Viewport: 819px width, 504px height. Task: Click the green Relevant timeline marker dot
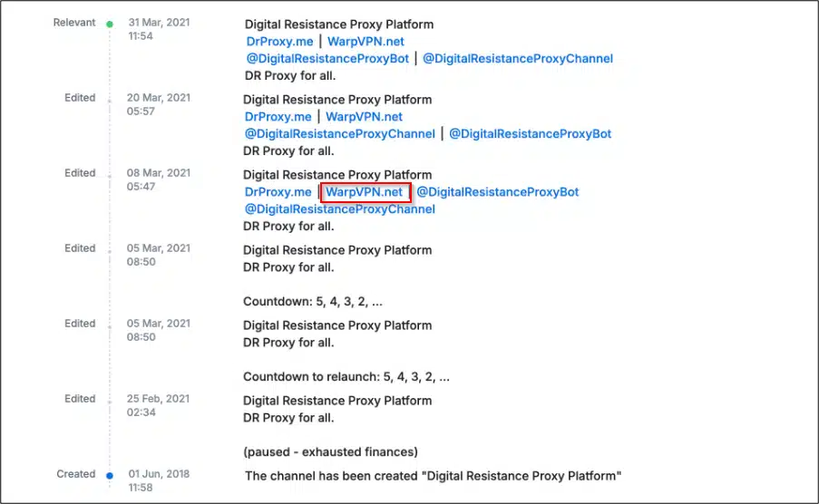point(110,24)
